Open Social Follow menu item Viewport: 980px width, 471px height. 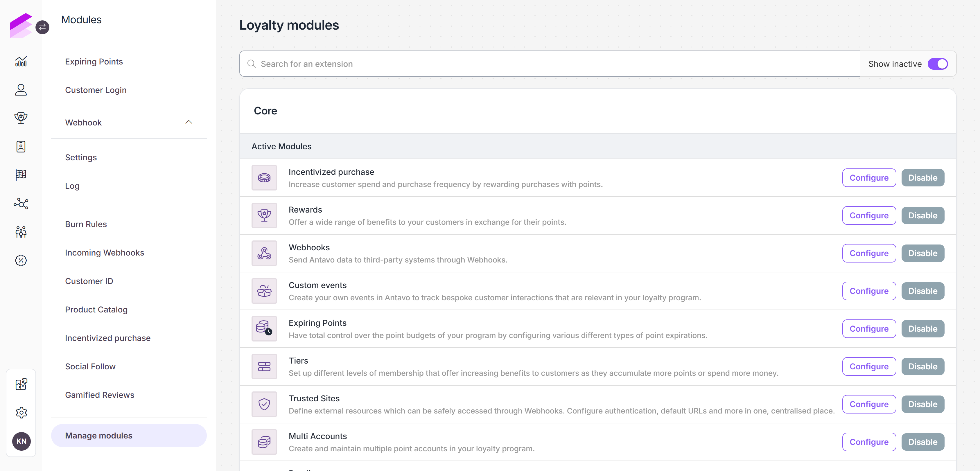tap(90, 367)
